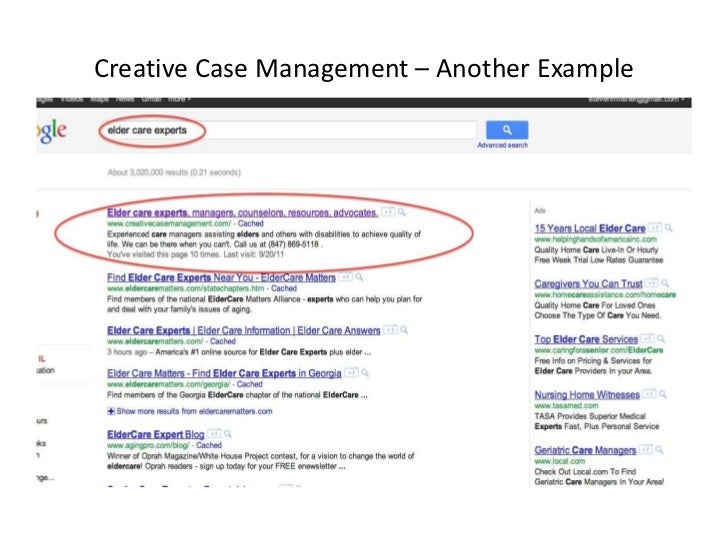
Task: Click 'Free Week Trial Low Rates Guarantee' ad text
Action: (599, 260)
